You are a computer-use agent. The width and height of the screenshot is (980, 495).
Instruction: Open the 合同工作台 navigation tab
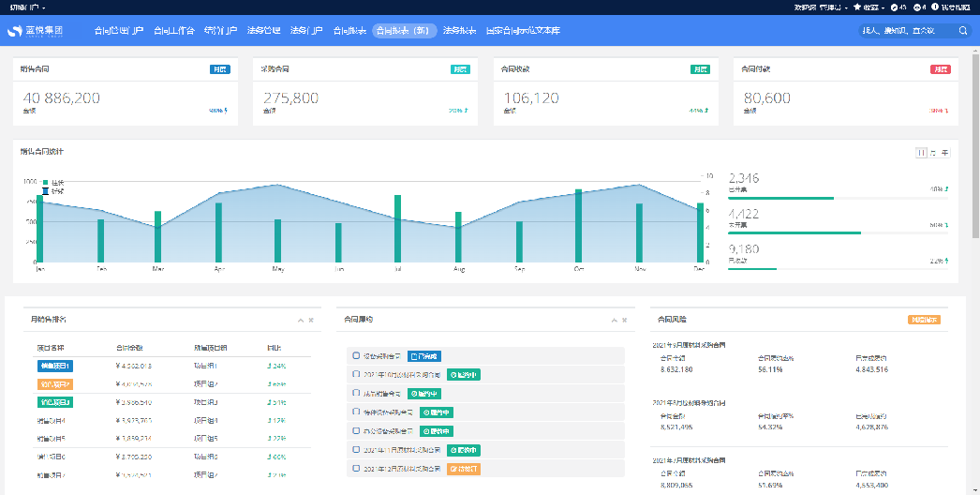pos(173,31)
